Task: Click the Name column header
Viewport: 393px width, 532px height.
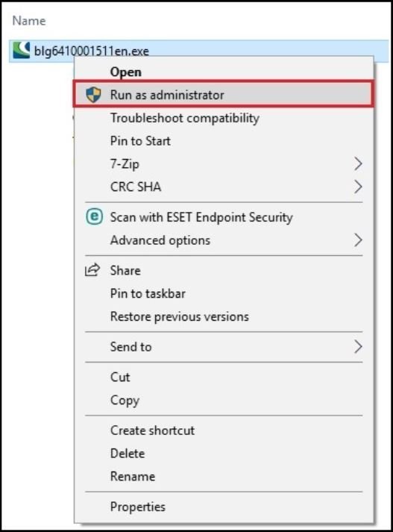Action: point(29,21)
